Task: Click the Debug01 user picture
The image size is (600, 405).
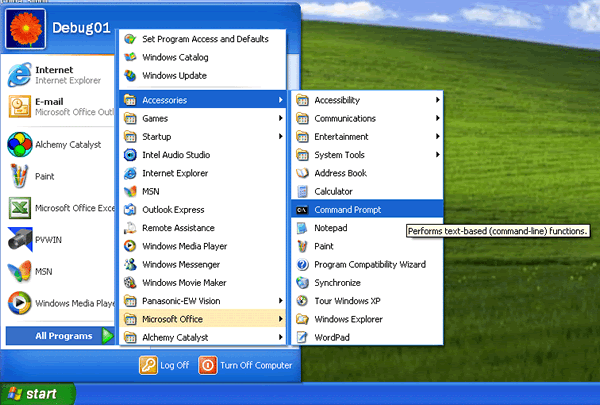Action: point(26,29)
